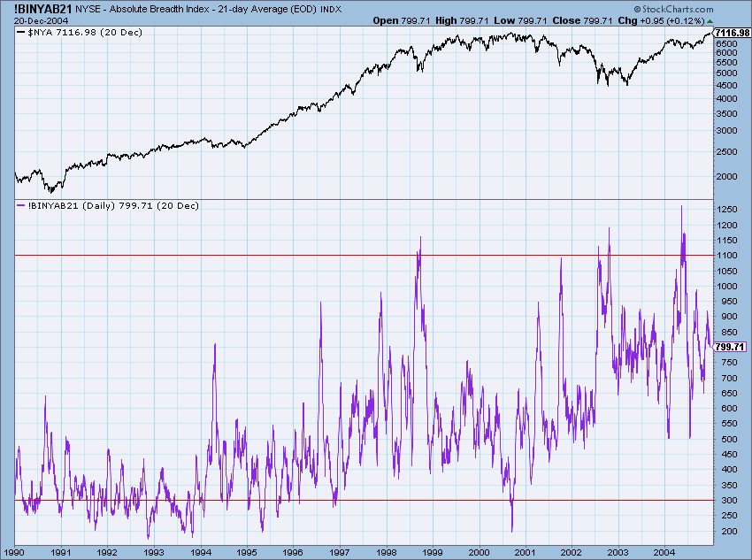Click the !BINYAB21 (Daily) legend label
Image resolution: width=752 pixels, height=560 pixels.
(x=113, y=205)
